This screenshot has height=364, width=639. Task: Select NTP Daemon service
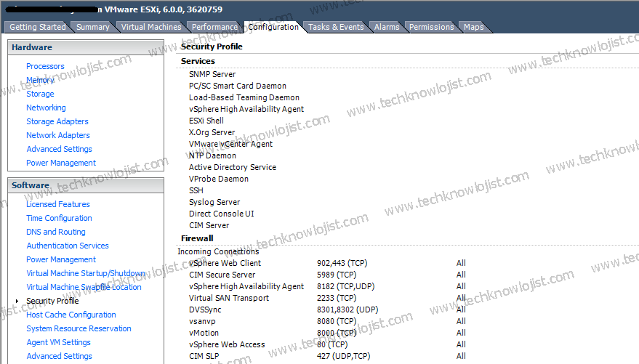212,155
